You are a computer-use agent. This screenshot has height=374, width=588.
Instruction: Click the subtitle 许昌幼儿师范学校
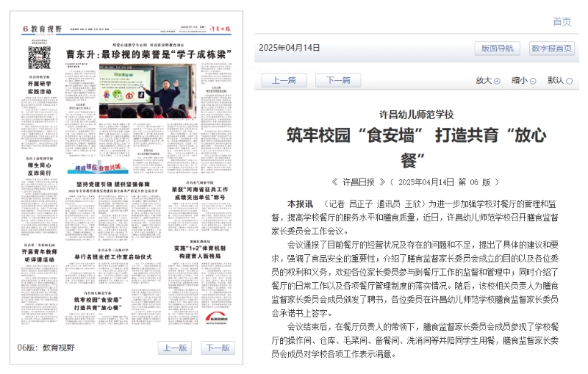(x=416, y=115)
